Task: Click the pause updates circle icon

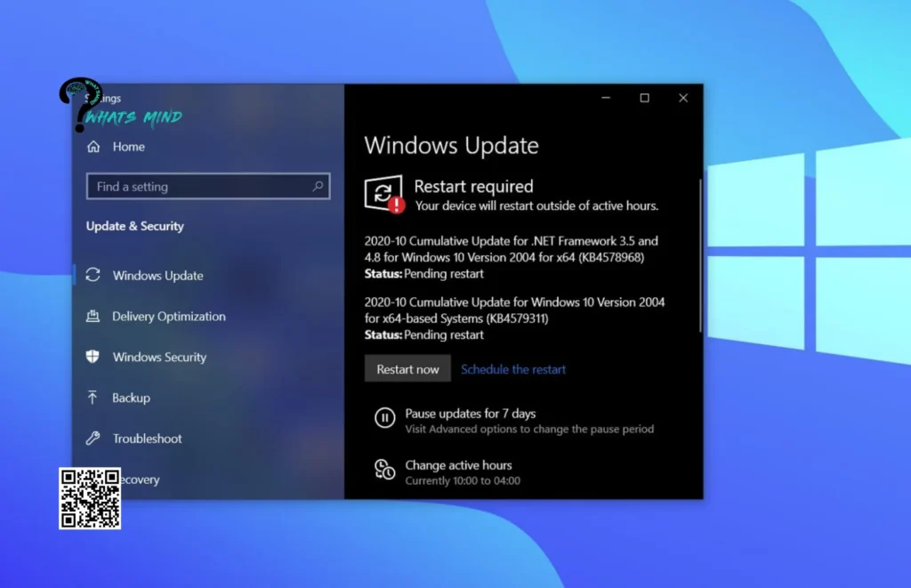Action: point(384,417)
